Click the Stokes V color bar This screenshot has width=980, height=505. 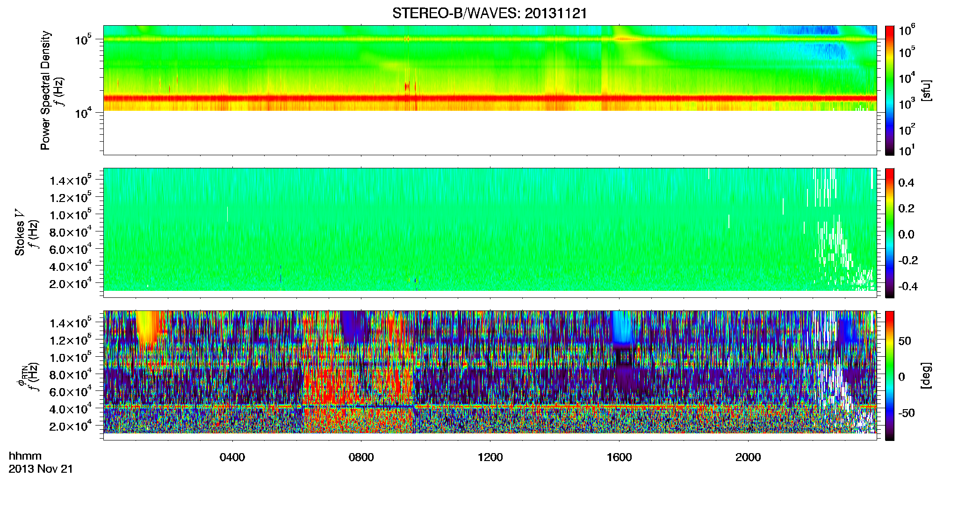[x=890, y=233]
